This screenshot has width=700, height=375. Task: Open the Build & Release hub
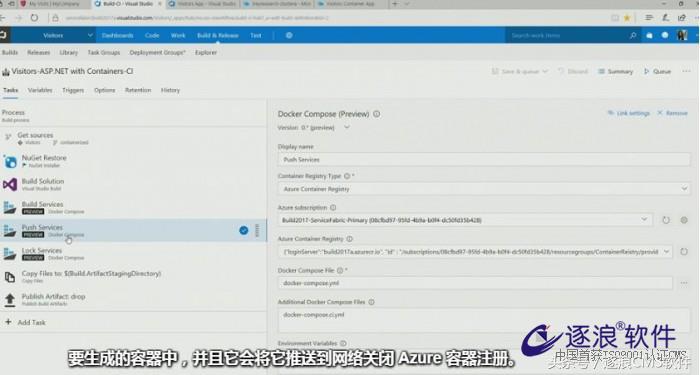click(217, 35)
